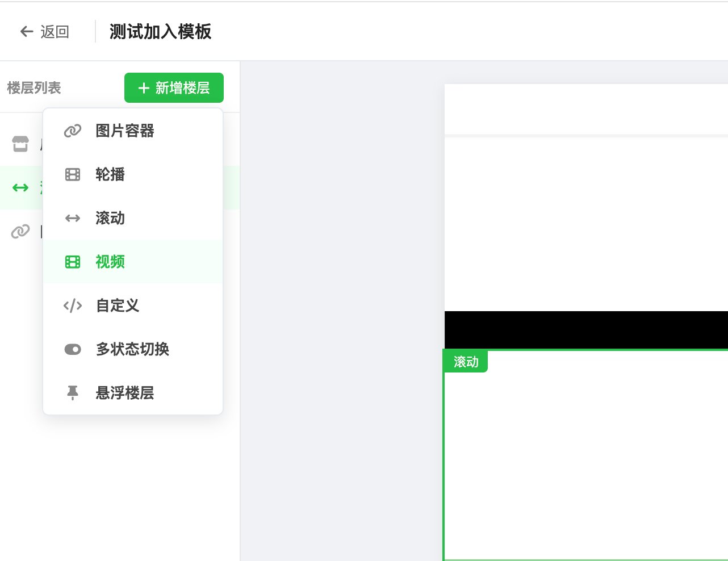Image resolution: width=728 pixels, height=561 pixels.
Task: Select the link icon floor row in sidebar
Action: (x=22, y=232)
